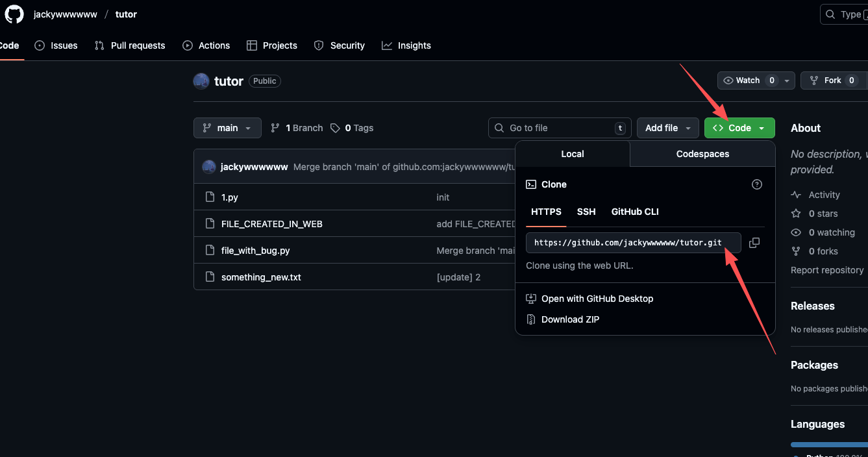Copy the HTTPS clone URL to clipboard

tap(754, 243)
